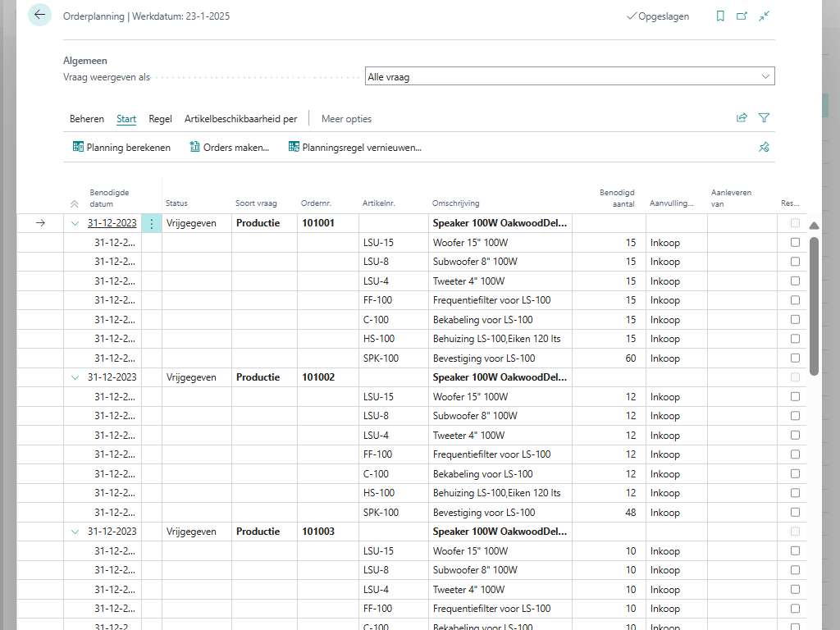Open the 'Vraag weergeven als' dropdown
Image resolution: width=840 pixels, height=630 pixels.
click(569, 76)
